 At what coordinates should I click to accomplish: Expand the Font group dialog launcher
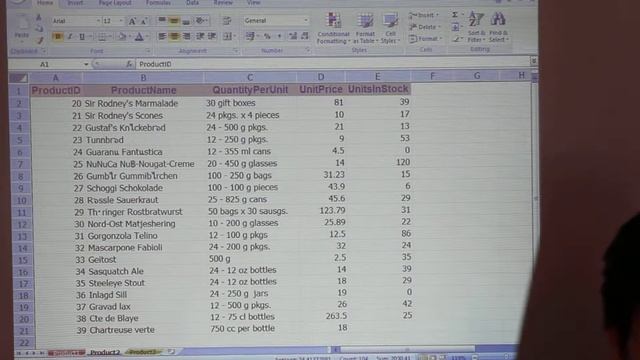click(148, 51)
